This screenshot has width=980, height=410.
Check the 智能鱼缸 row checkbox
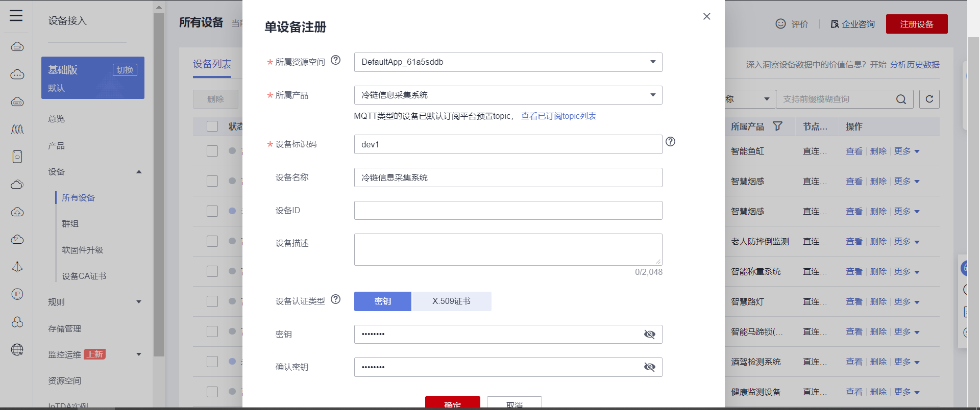(212, 151)
